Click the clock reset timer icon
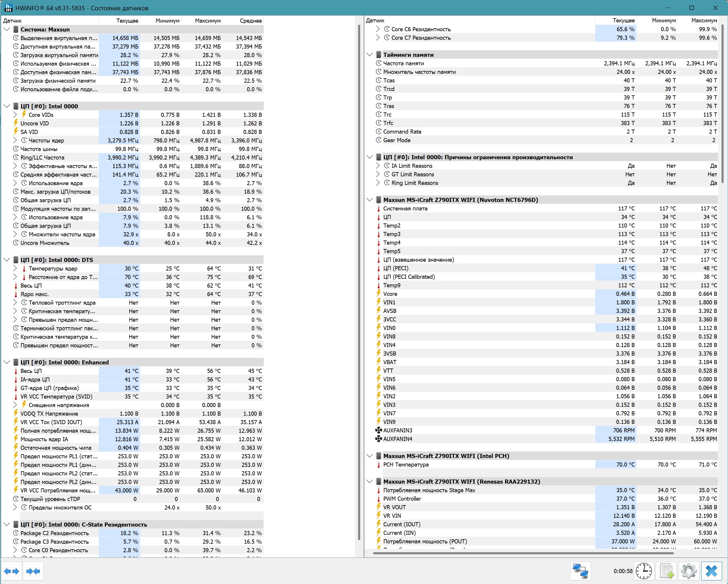This screenshot has width=728, height=584. (644, 571)
